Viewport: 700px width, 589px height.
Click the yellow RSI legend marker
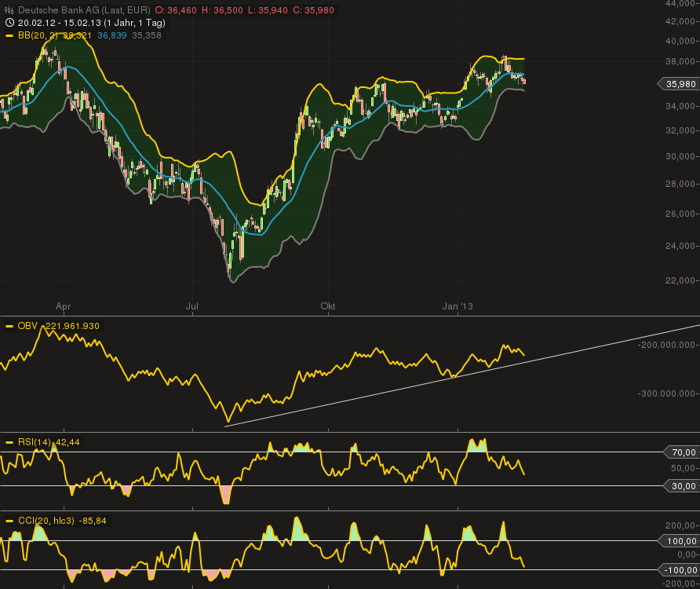[x=9, y=442]
